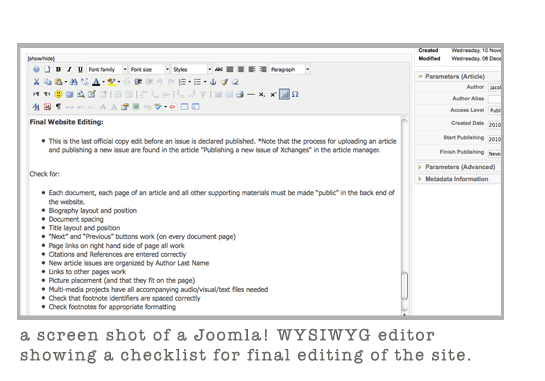
Task: Click 'Check footnotes for appropriate formatting' bullet
Action: pos(112,307)
